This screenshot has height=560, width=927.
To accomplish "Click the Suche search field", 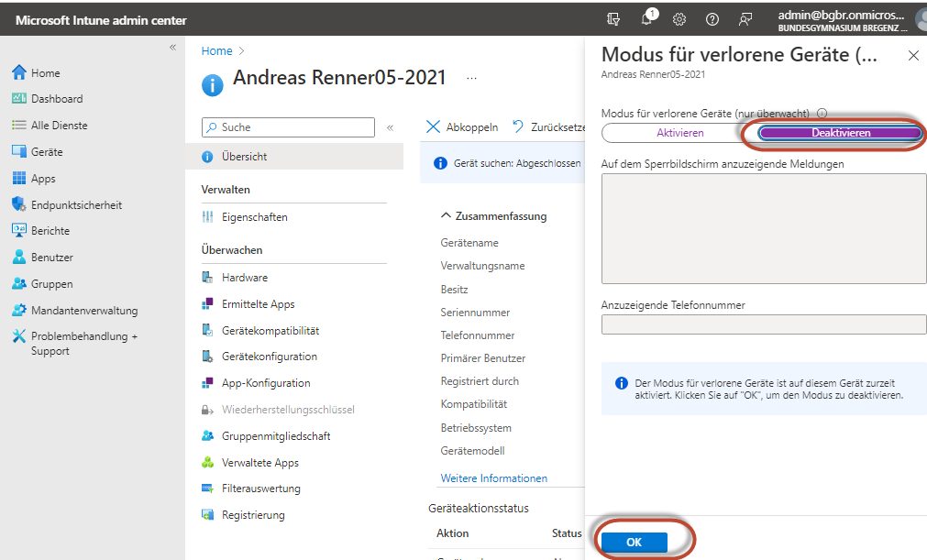I will 288,127.
